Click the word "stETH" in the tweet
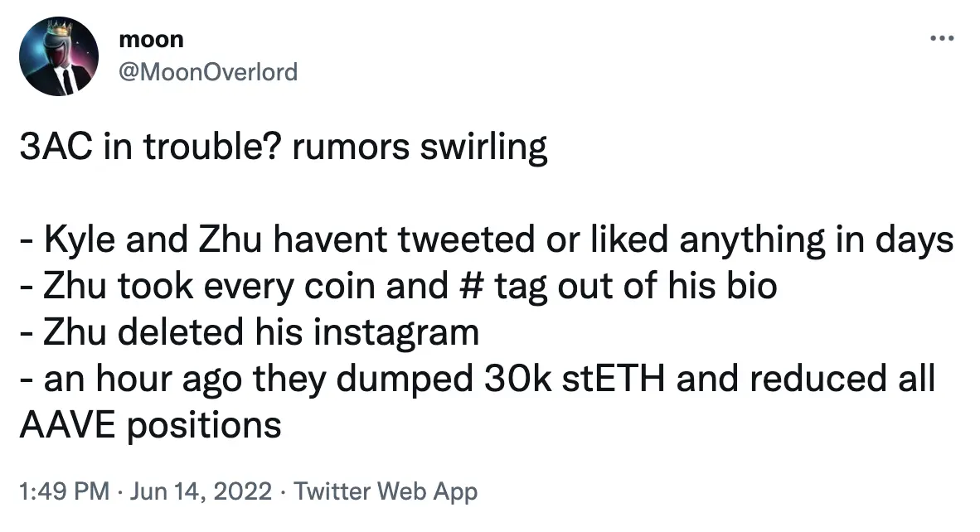The height and width of the screenshot is (532, 980). coord(614,379)
